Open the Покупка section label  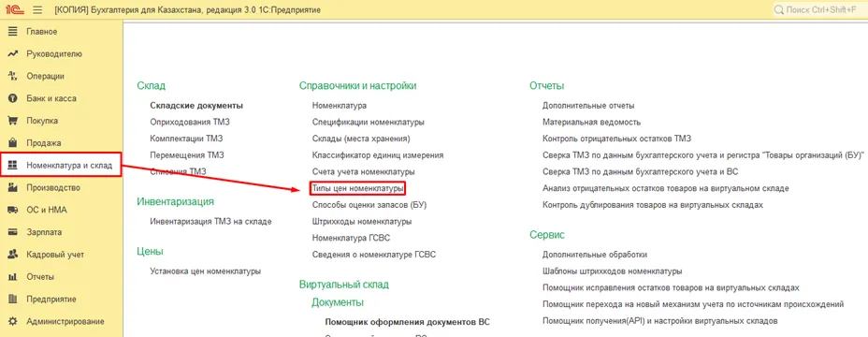42,120
